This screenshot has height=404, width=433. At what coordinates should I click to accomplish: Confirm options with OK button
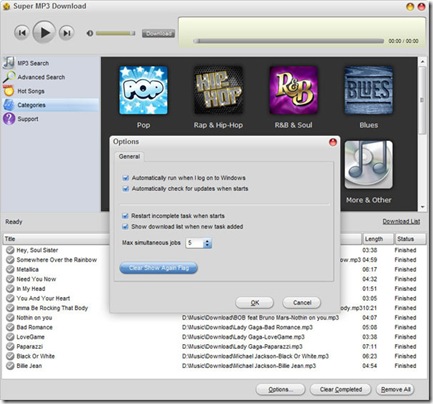coord(255,303)
